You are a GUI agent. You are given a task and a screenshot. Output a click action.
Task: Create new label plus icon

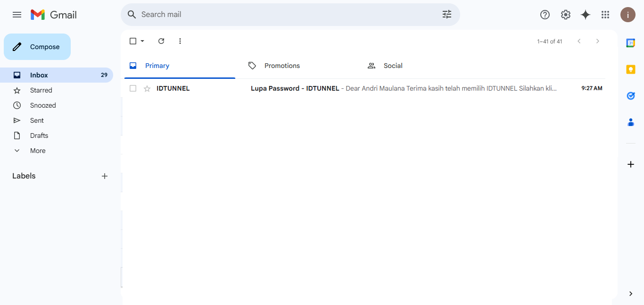click(x=105, y=176)
